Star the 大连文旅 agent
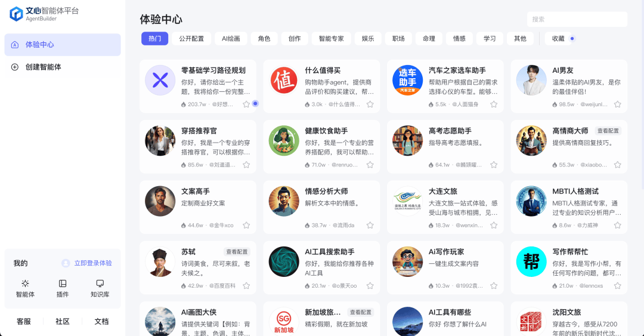This screenshot has height=336, width=644. [x=494, y=225]
